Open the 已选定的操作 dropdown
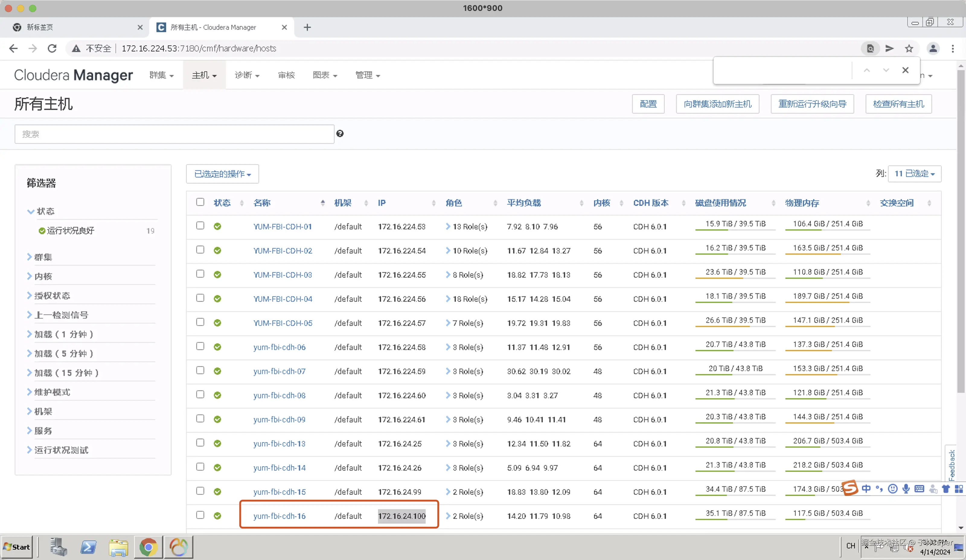This screenshot has height=560, width=966. (222, 174)
